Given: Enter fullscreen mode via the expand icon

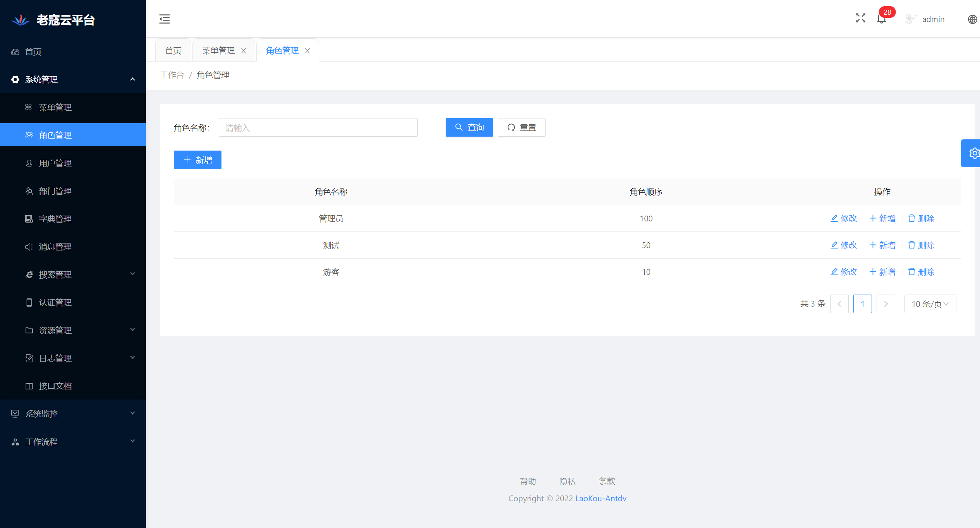Looking at the screenshot, I should [x=860, y=18].
